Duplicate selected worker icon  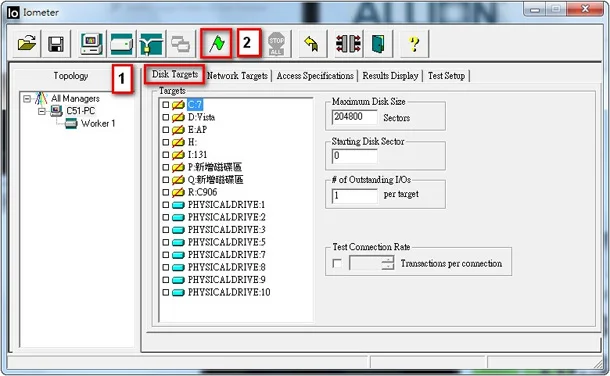181,44
